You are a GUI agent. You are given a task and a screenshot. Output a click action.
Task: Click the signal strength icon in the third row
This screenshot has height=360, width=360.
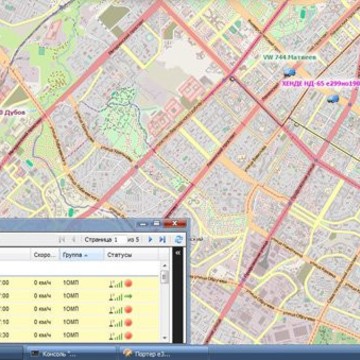point(116,310)
